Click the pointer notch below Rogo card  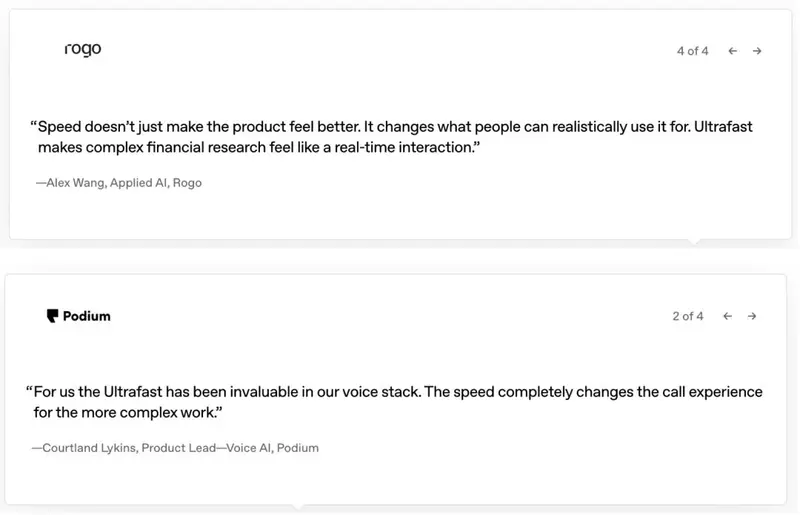694,241
